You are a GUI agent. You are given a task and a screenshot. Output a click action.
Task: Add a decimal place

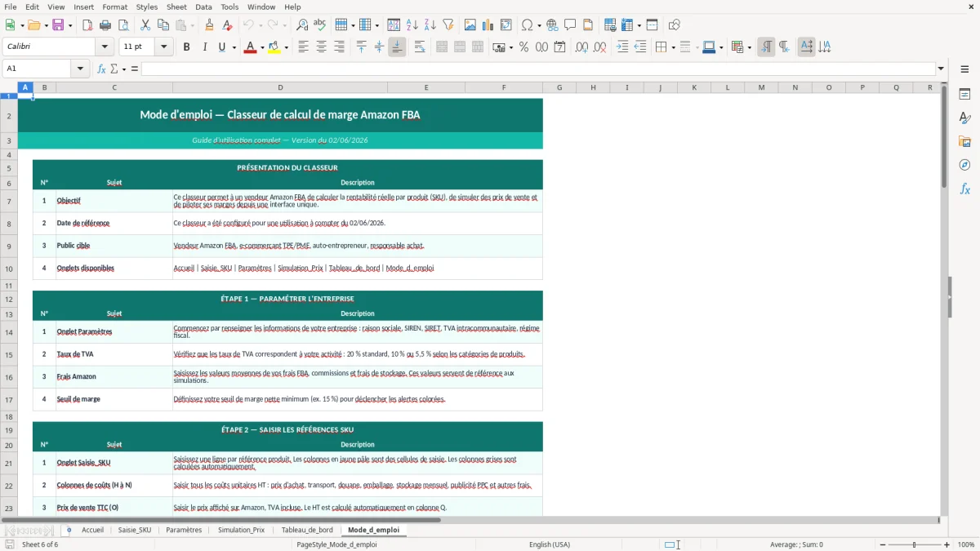click(x=581, y=47)
